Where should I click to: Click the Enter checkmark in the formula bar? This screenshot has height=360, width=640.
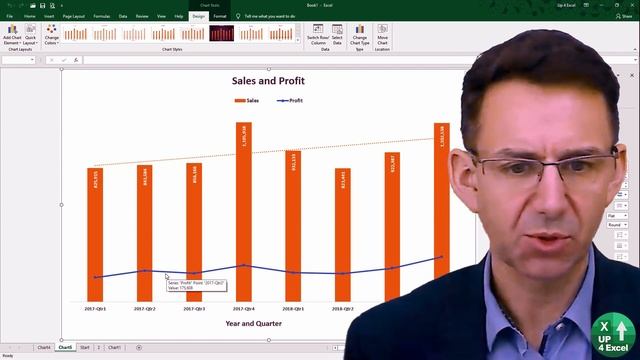pyautogui.click(x=64, y=60)
